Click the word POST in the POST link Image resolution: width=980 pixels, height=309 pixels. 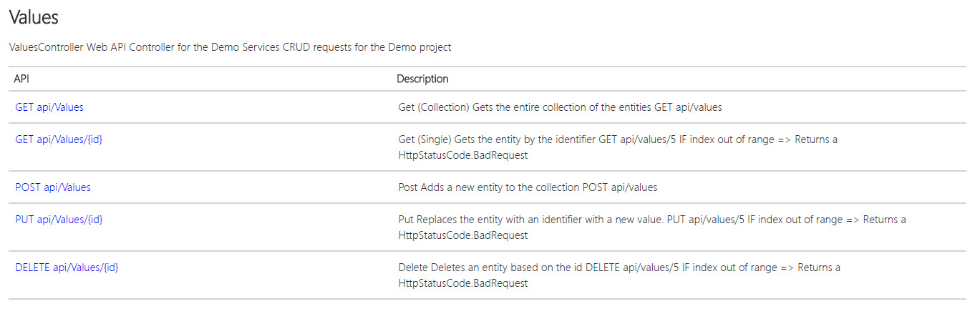tap(28, 187)
